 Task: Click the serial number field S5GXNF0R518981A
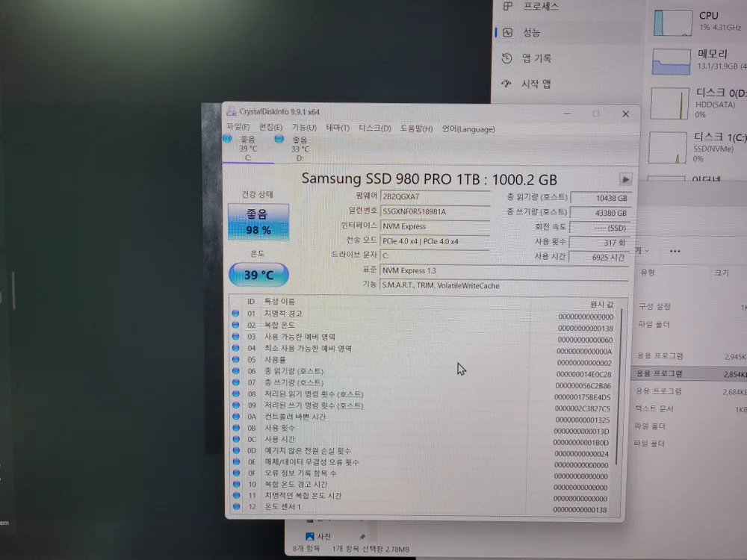coord(435,211)
